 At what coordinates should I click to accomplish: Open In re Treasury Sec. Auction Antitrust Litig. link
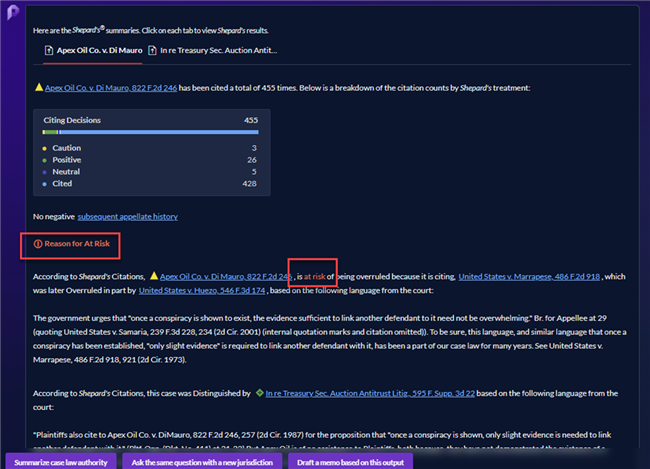click(370, 394)
